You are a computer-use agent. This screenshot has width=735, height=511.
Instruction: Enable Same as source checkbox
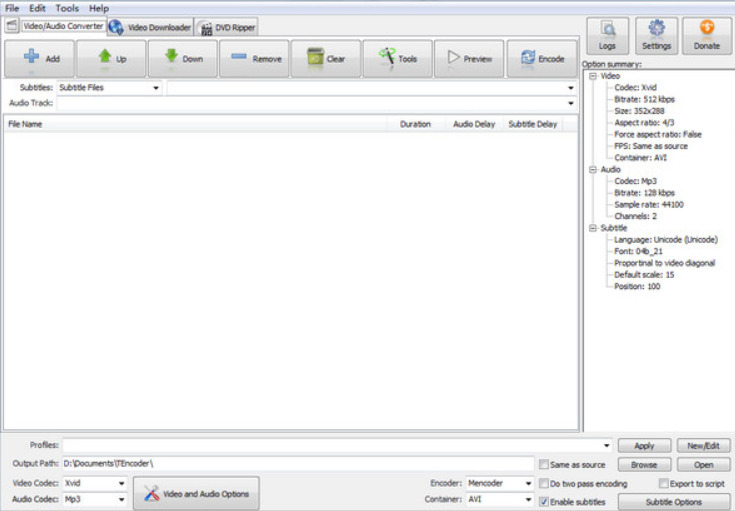coord(544,464)
